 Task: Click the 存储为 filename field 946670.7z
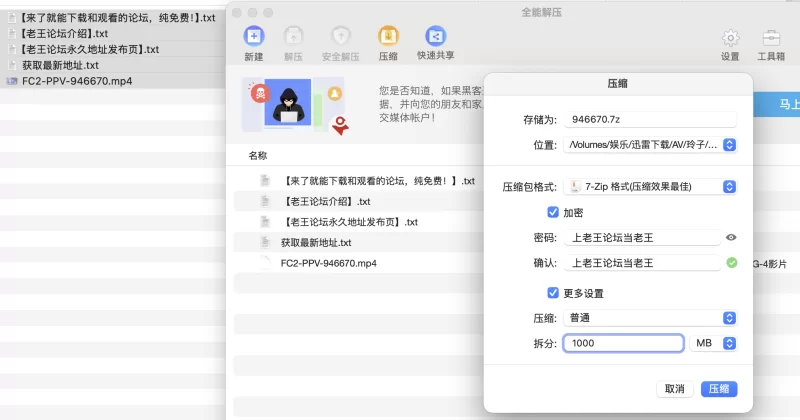coord(650,119)
